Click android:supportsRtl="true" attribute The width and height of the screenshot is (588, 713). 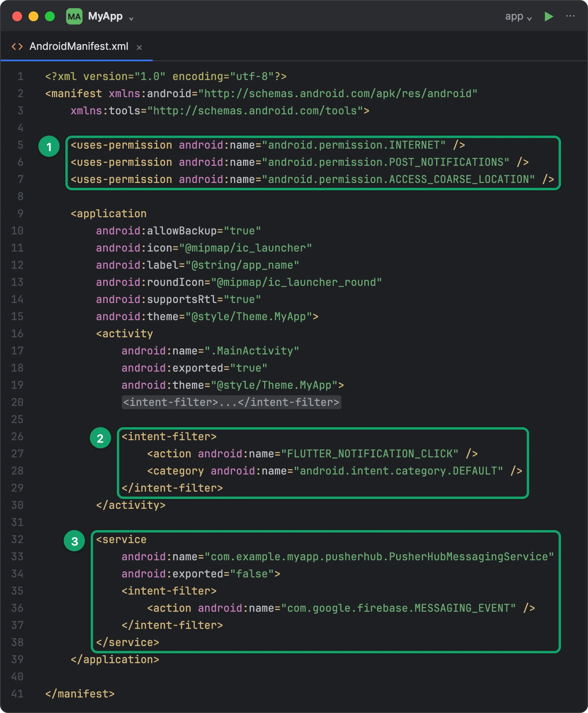(x=178, y=299)
